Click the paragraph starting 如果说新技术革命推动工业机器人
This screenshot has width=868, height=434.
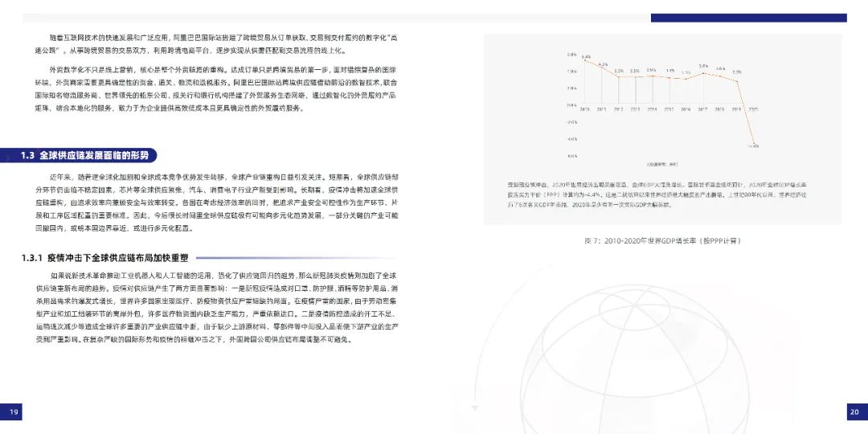(216, 307)
